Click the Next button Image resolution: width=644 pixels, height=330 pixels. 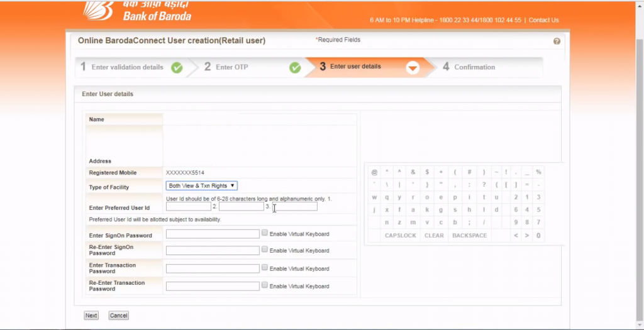(x=91, y=315)
